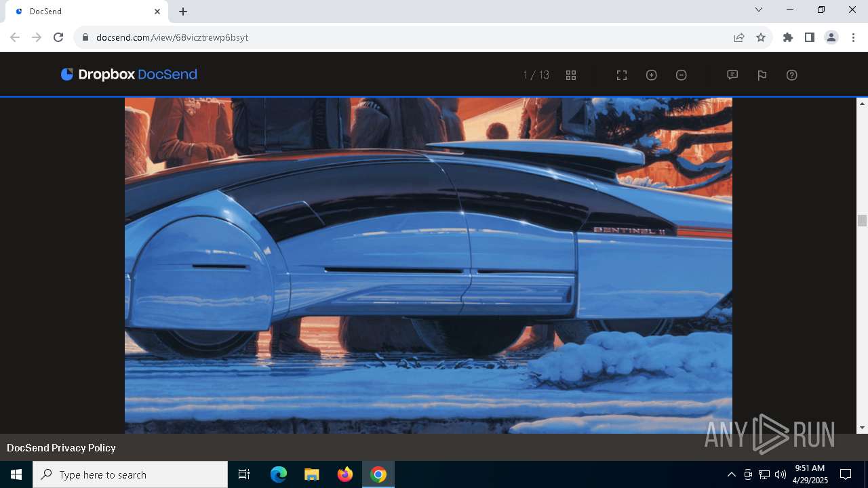The width and height of the screenshot is (868, 488).
Task: Share this page from the address bar
Action: coord(739,37)
